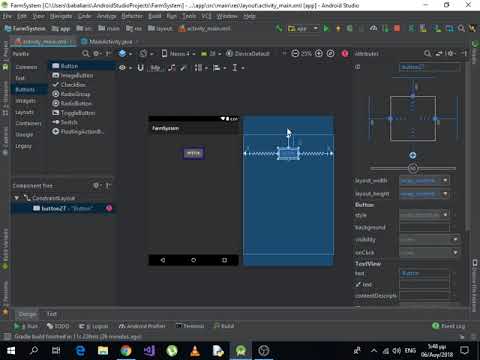Open the Tools menu
This screenshot has width=480, height=360.
tap(189, 16)
